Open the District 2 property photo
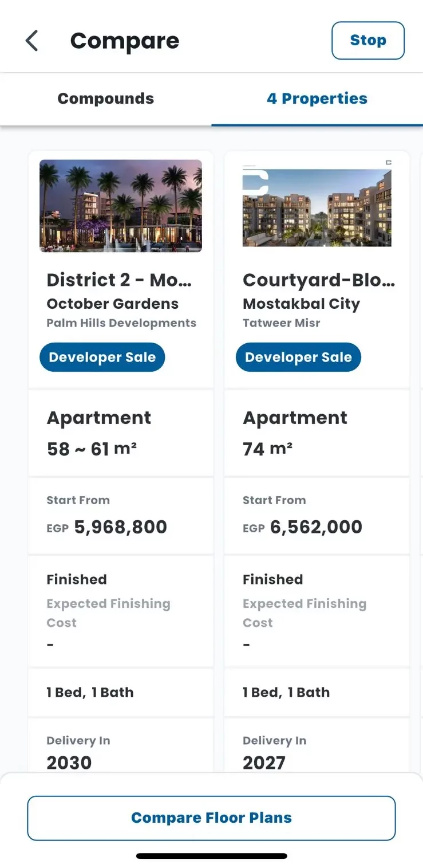 coord(121,206)
